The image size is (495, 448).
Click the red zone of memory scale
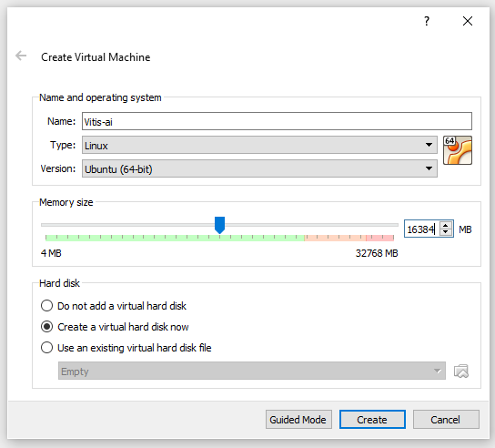click(379, 238)
